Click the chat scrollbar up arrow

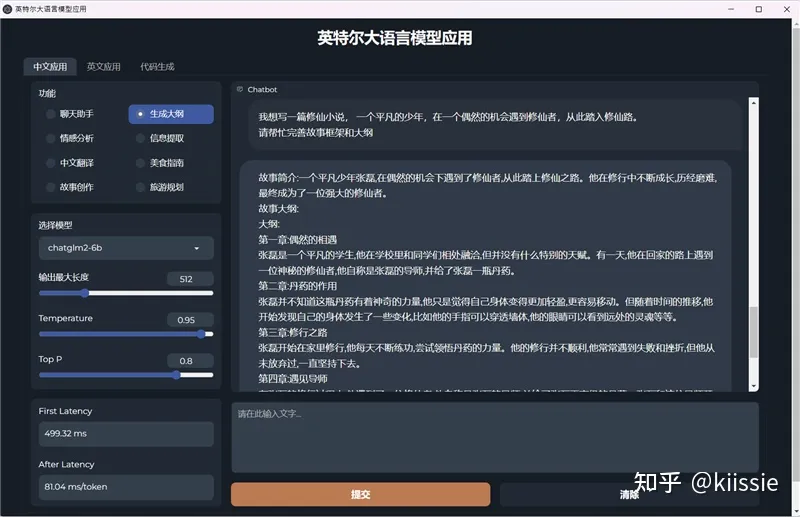pos(754,103)
